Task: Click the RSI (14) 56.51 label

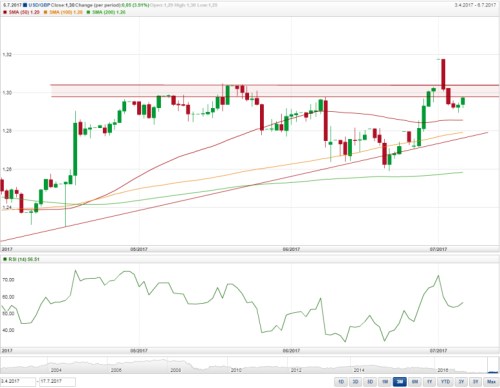Action: tap(24, 259)
